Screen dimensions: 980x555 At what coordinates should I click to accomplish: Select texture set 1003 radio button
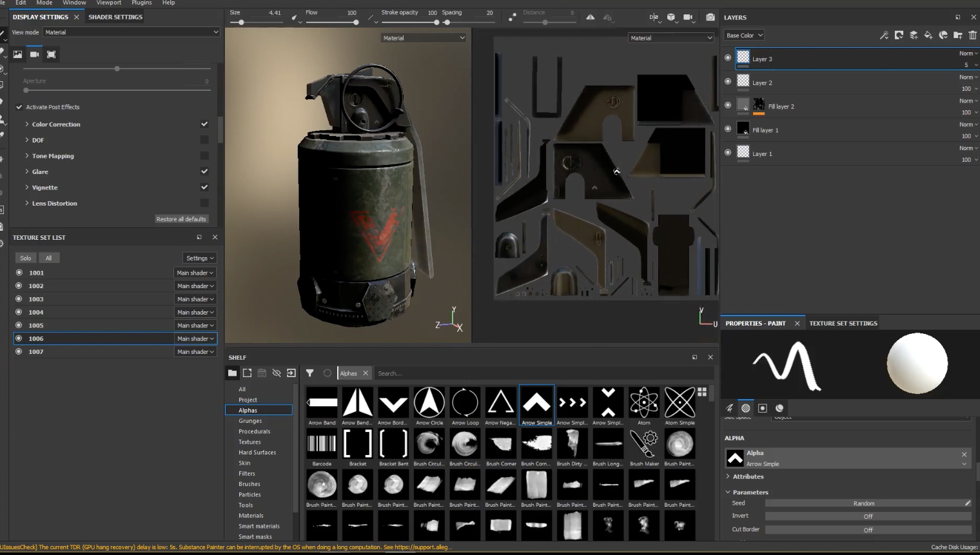pyautogui.click(x=19, y=299)
